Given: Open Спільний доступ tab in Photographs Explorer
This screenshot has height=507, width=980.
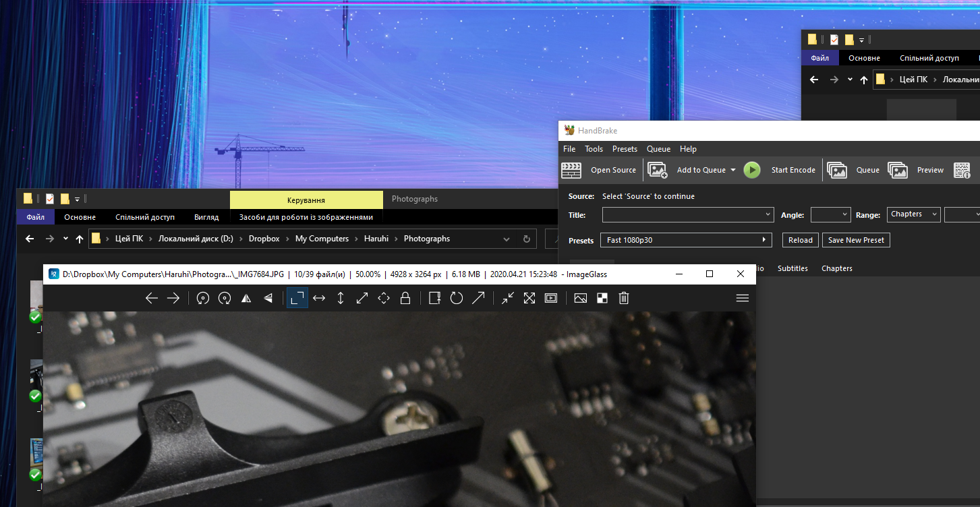Looking at the screenshot, I should (x=145, y=217).
